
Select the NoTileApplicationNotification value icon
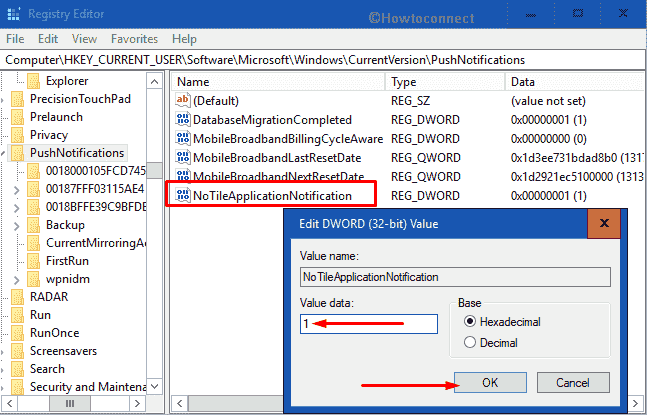(182, 195)
